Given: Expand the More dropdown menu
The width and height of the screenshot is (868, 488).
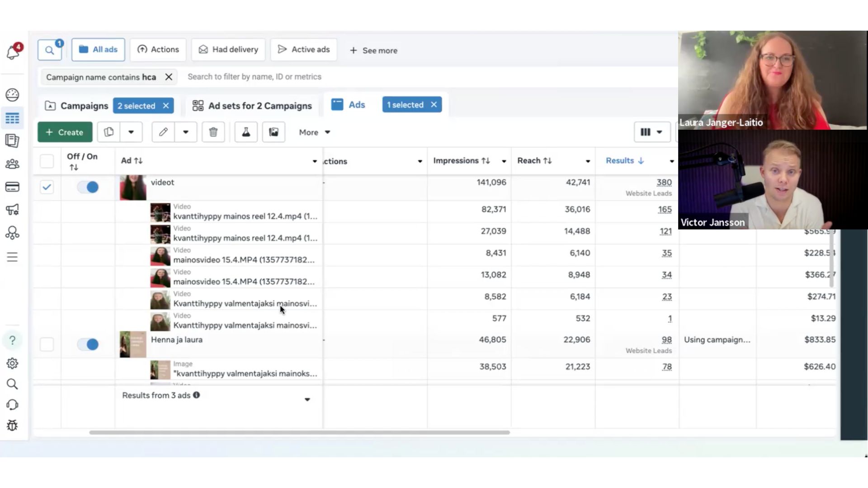Looking at the screenshot, I should tap(315, 132).
